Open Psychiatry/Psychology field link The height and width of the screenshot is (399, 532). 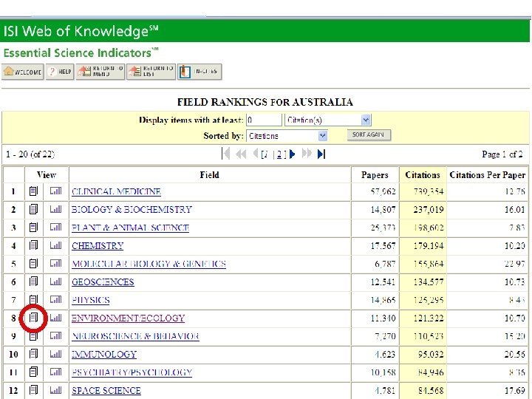(132, 372)
